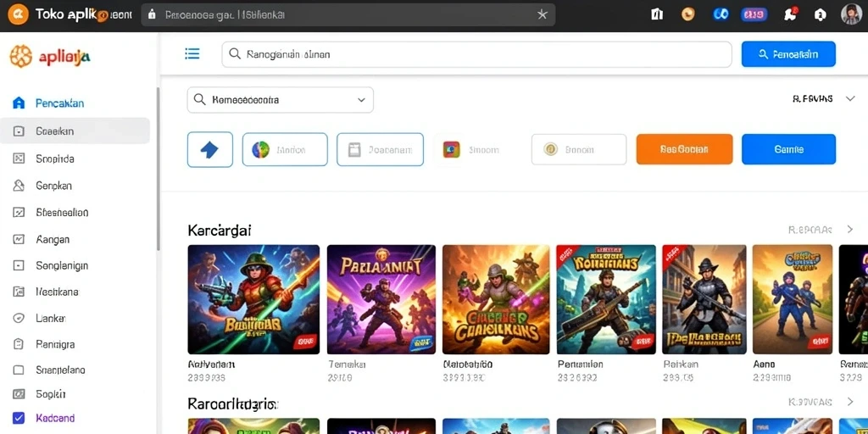868x434 pixels.
Task: Select the Joananam filter chip
Action: 380,149
